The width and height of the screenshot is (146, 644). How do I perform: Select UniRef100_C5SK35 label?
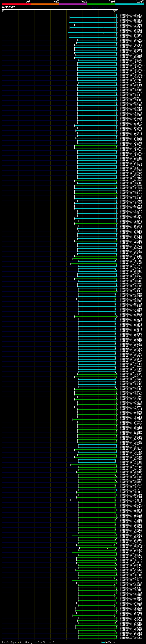point(131,286)
